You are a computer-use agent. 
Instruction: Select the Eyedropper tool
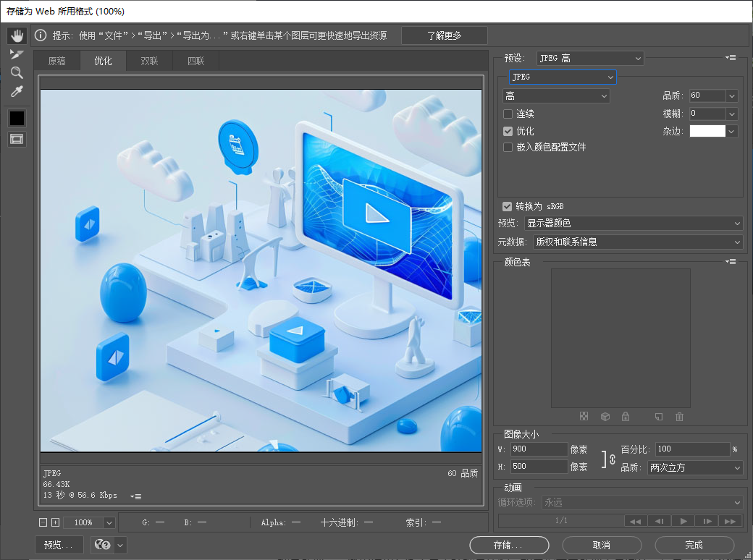tap(17, 91)
